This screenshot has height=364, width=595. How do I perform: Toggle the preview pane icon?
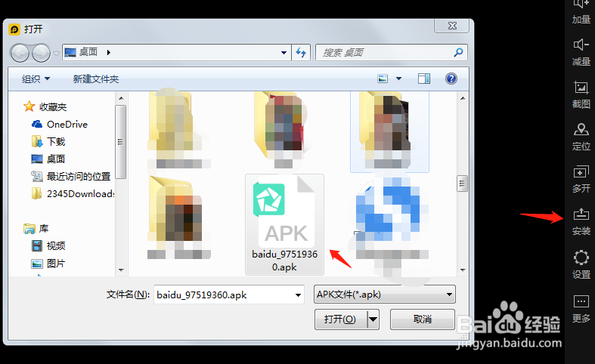coord(424,79)
